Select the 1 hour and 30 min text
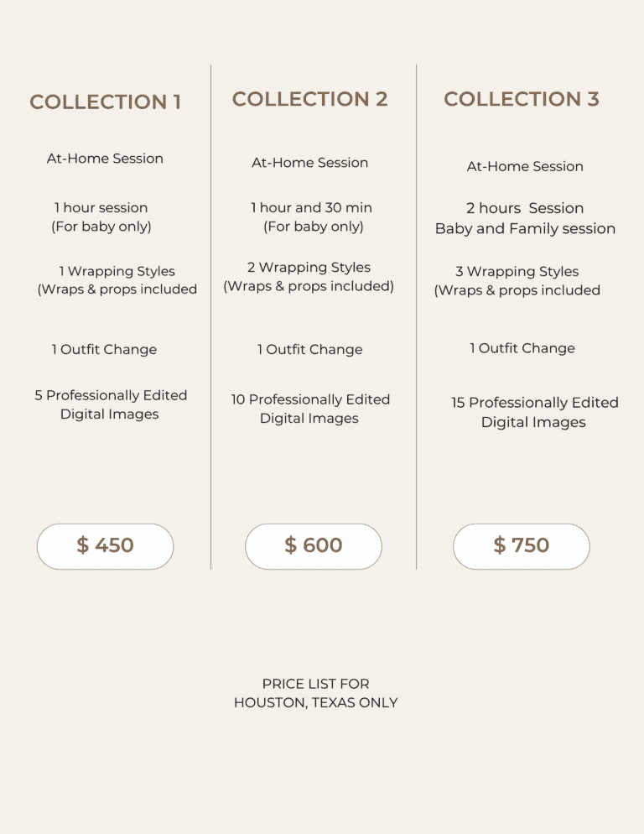This screenshot has height=834, width=644. click(x=311, y=208)
